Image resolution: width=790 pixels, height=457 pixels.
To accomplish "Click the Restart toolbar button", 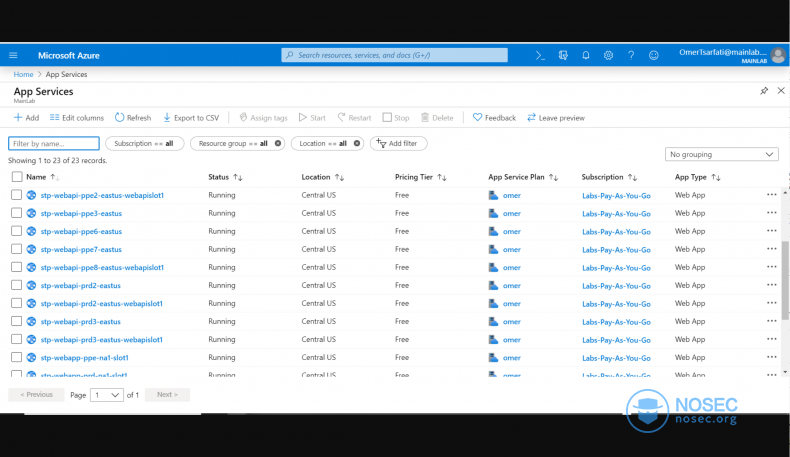I will (354, 118).
